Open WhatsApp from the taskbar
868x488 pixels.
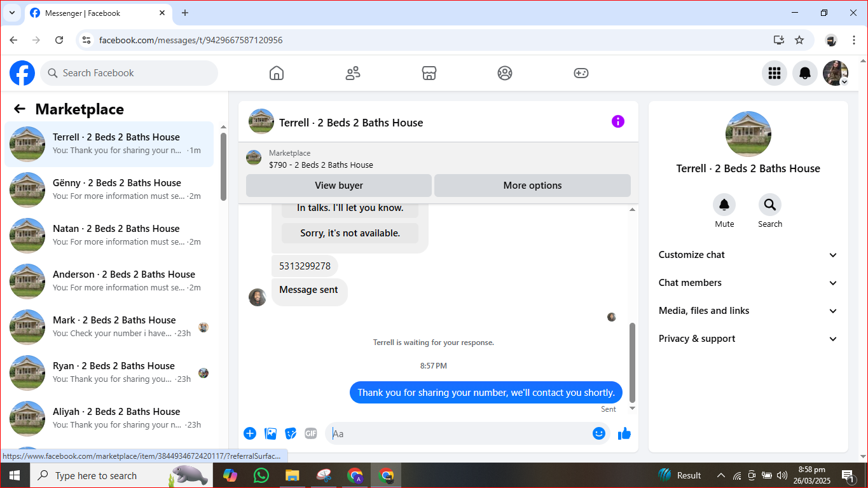[261, 475]
